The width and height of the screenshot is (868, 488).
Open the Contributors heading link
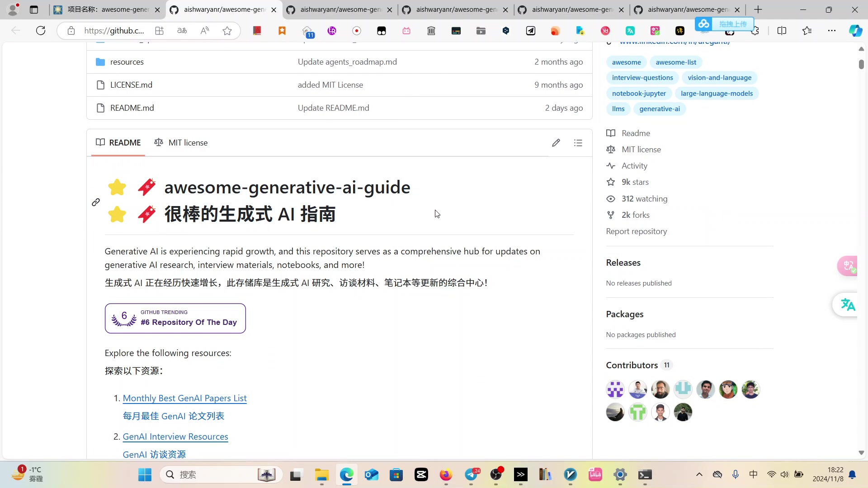639,365
